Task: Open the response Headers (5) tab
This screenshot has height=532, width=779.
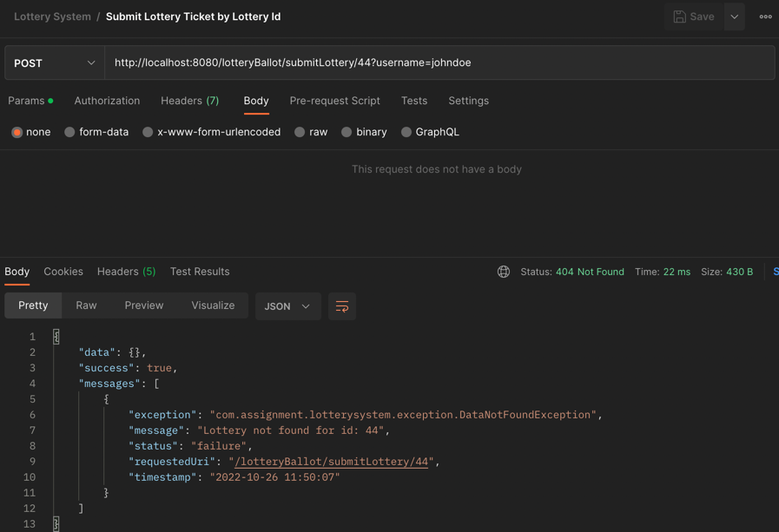Action: [126, 272]
